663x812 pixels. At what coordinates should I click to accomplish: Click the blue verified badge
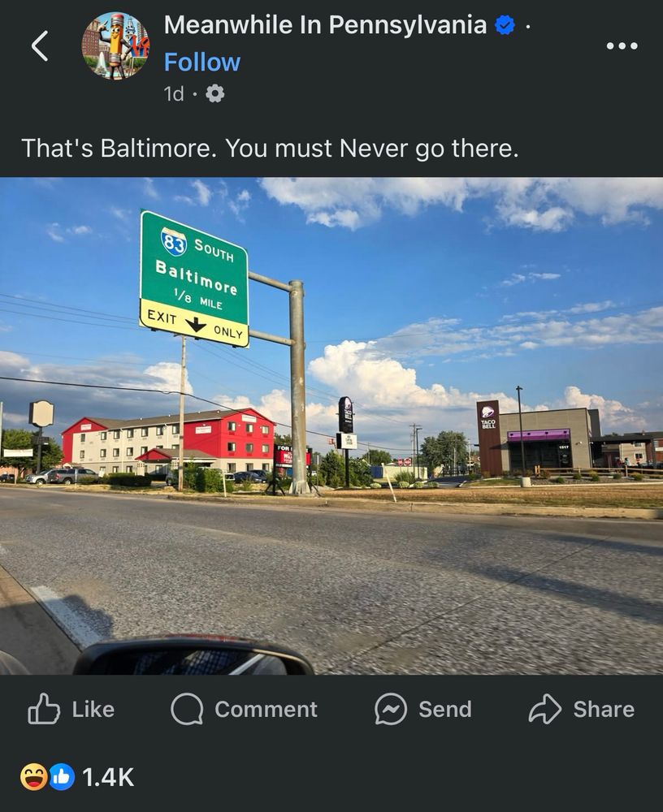point(505,25)
